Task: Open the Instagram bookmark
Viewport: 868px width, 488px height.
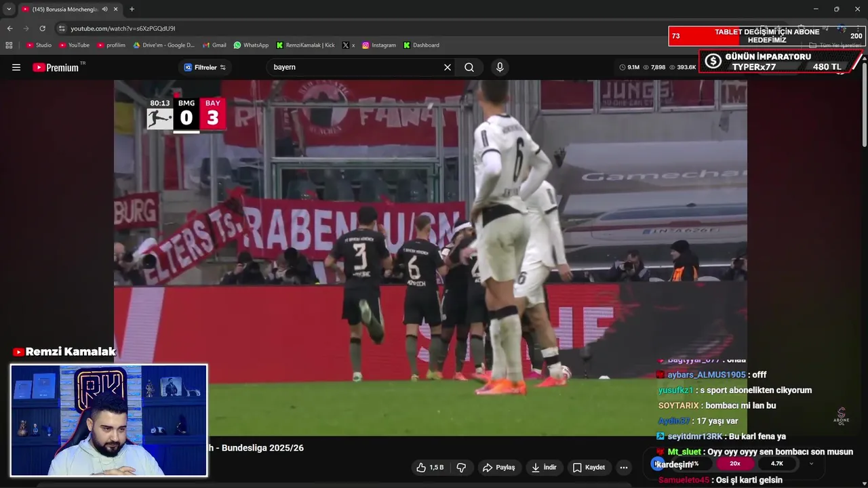Action: 378,45
